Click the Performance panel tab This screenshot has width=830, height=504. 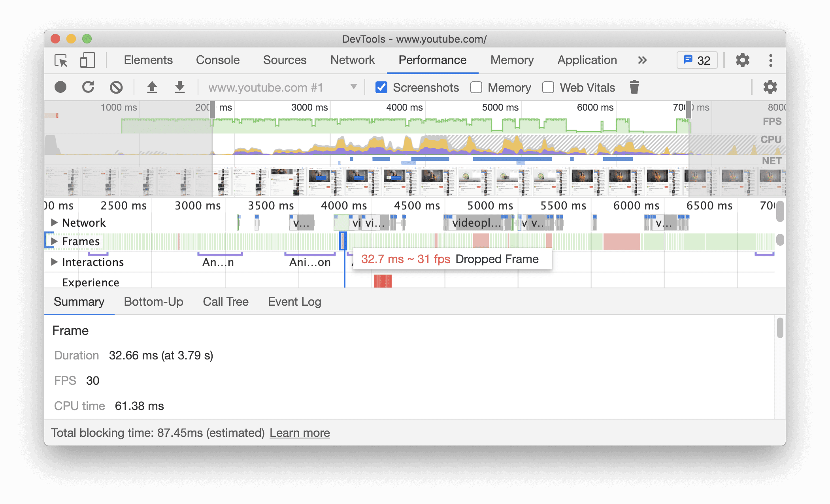tap(432, 60)
